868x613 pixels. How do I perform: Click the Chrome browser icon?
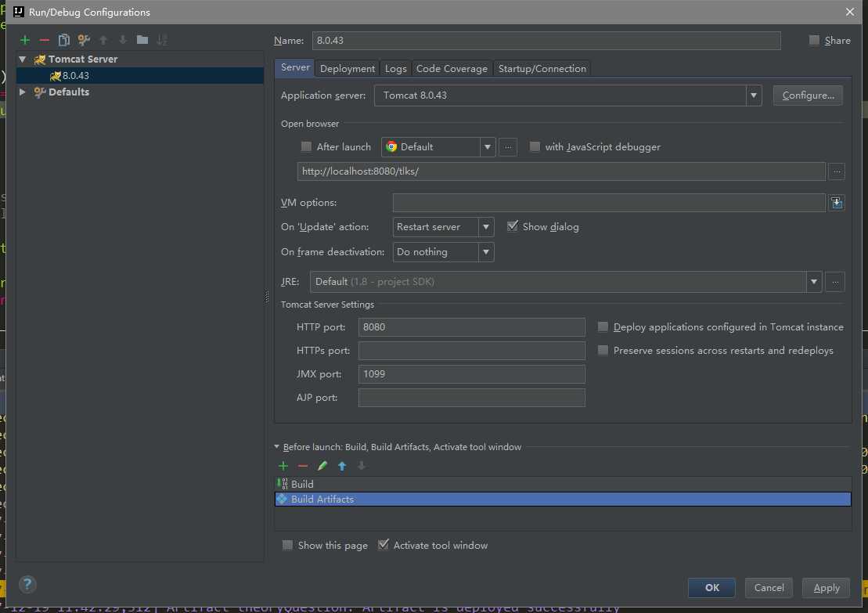391,146
